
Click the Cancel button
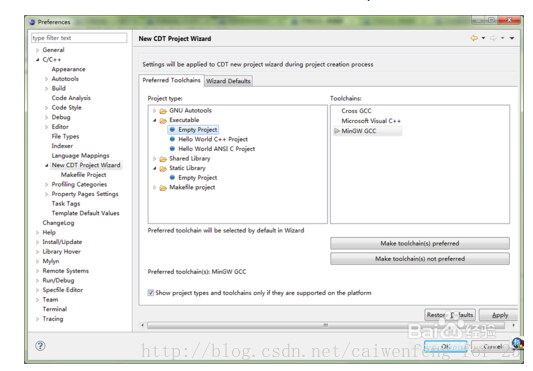[492, 347]
